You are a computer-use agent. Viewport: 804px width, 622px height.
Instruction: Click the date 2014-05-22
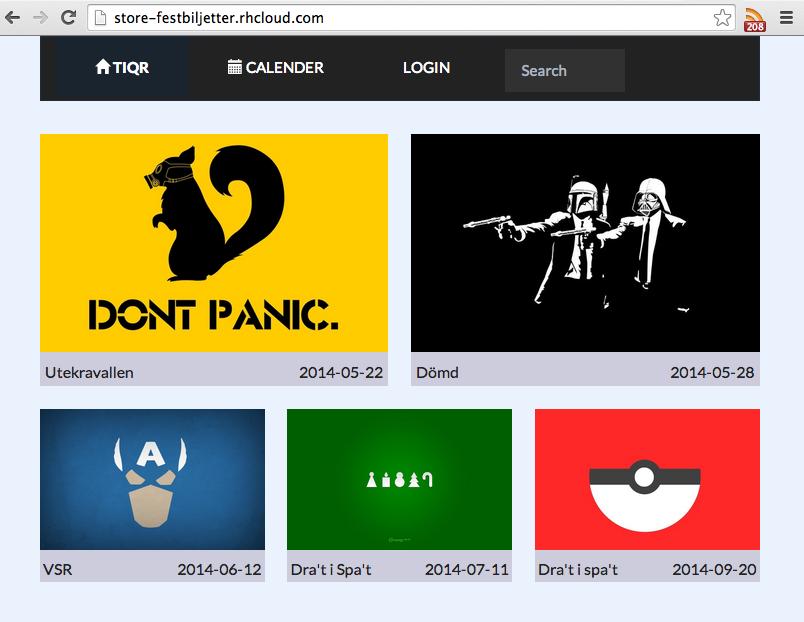click(341, 372)
